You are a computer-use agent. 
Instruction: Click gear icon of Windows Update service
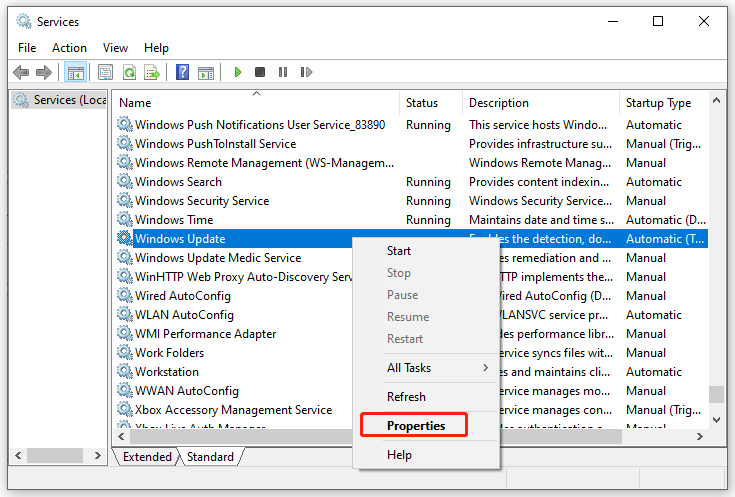125,238
